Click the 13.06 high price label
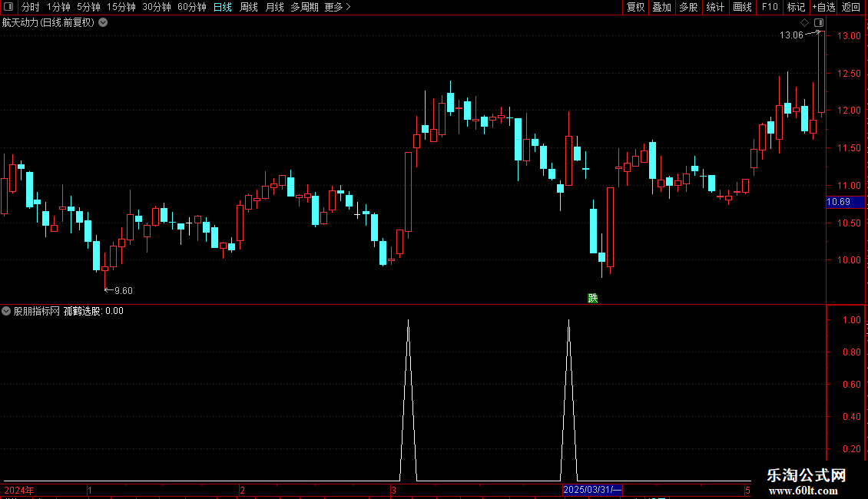868x499 pixels. coord(791,35)
